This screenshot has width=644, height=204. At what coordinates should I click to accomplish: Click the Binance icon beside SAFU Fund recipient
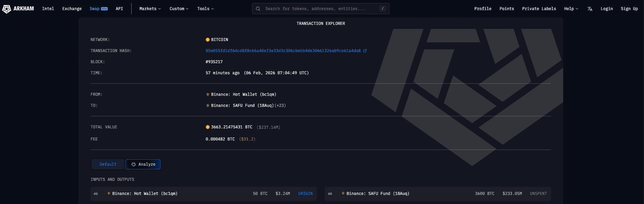208,106
